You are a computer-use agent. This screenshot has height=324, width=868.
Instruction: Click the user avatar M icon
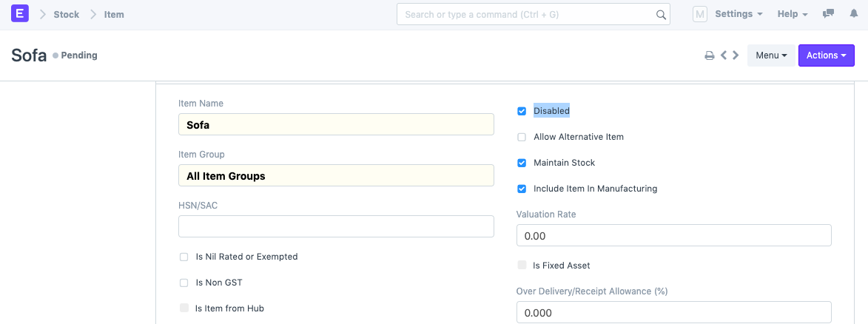click(700, 14)
